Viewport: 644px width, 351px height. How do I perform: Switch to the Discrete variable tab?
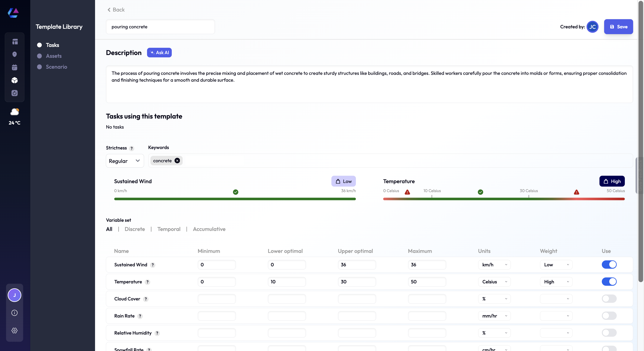pyautogui.click(x=134, y=229)
